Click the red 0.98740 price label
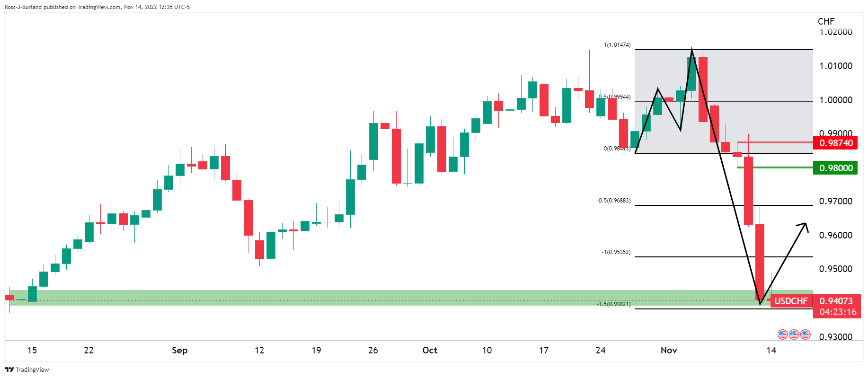Image resolution: width=868 pixels, height=378 pixels. click(836, 143)
